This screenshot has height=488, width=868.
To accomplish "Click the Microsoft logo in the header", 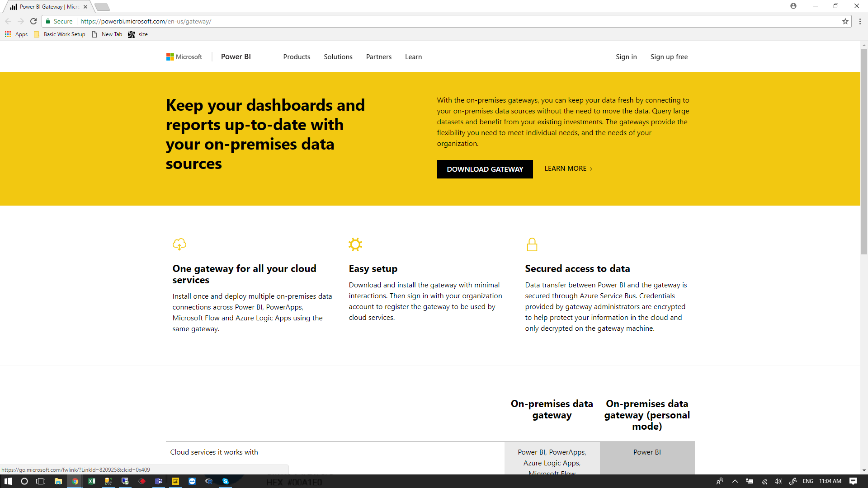I will point(184,57).
